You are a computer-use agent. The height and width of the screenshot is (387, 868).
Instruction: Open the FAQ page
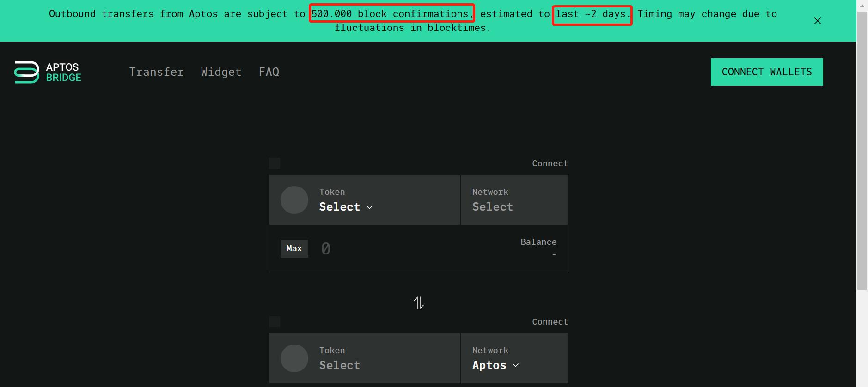coord(269,72)
